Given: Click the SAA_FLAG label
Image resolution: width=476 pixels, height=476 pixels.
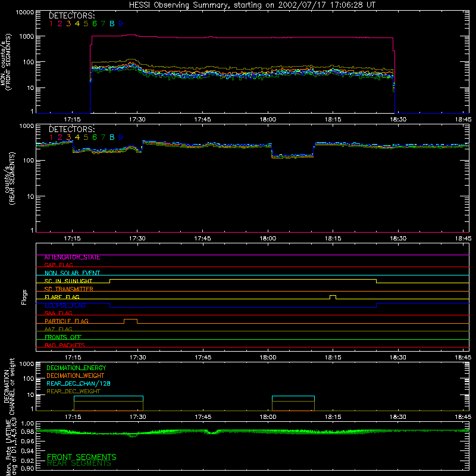Looking at the screenshot, I should point(58,313).
